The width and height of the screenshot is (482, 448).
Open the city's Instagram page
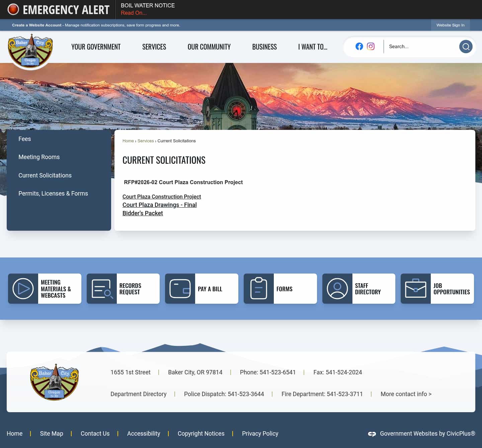pyautogui.click(x=371, y=47)
